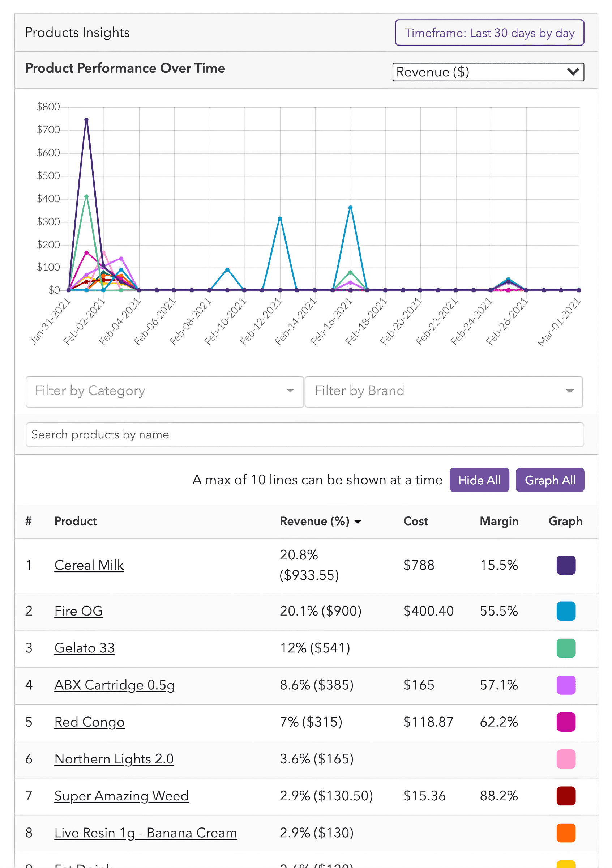Open the Super Amazing Weed product page
The height and width of the screenshot is (868, 612).
[122, 796]
